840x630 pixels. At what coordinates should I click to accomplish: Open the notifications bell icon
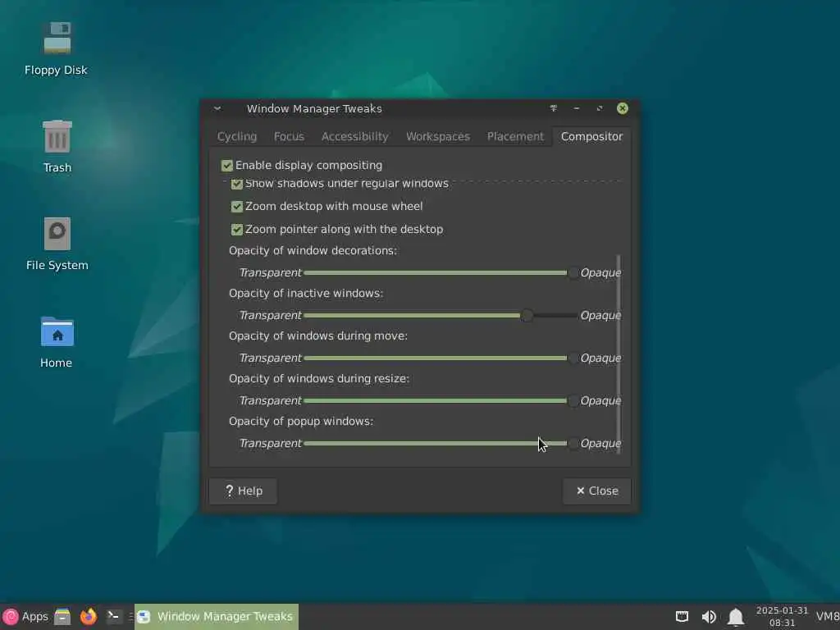[736, 617]
